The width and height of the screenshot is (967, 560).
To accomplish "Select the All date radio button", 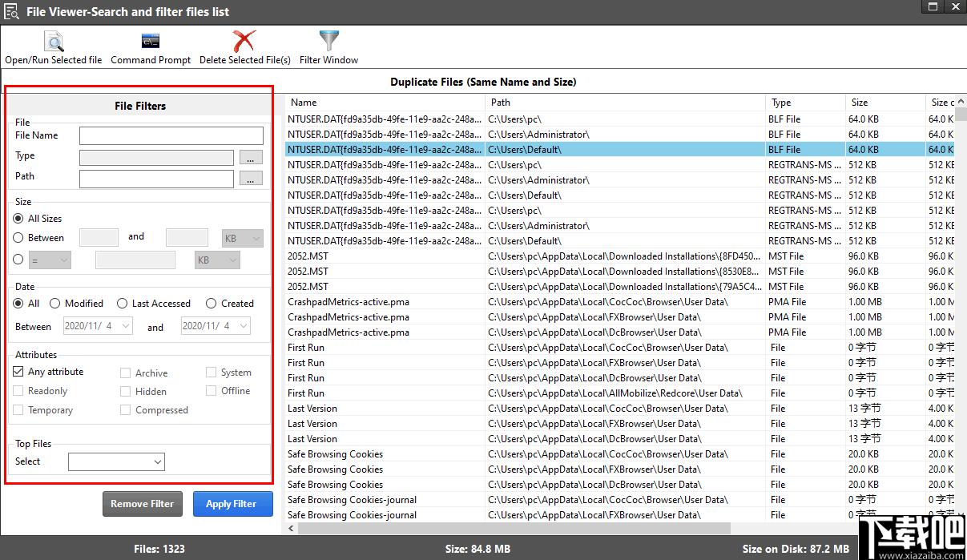I will point(18,303).
